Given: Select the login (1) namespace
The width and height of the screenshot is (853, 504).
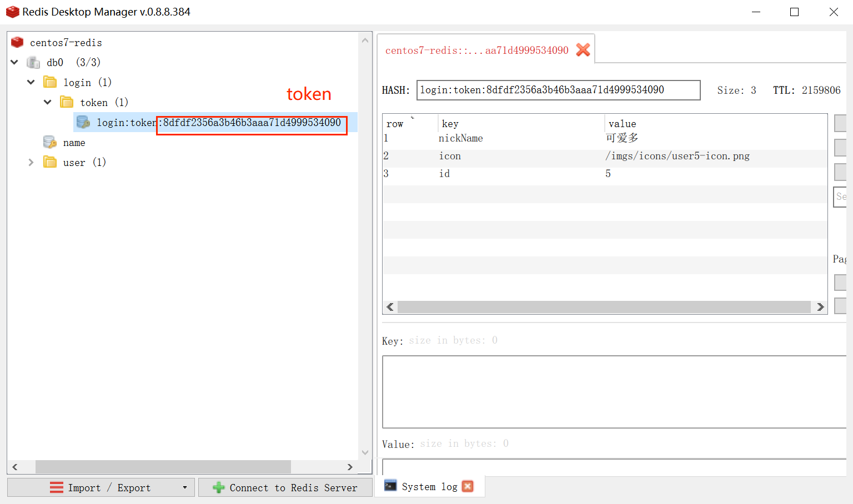Looking at the screenshot, I should point(87,82).
